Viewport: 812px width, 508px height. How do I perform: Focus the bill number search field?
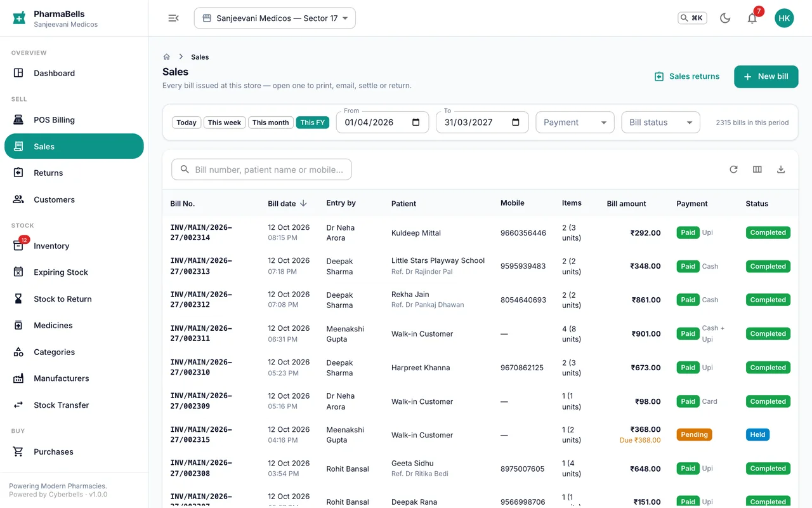261,170
